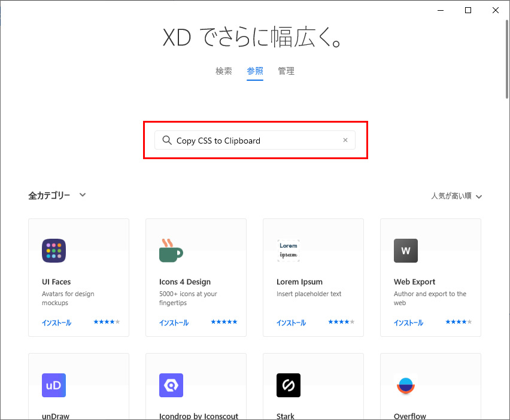This screenshot has height=420, width=510.
Task: Click the Icons 4 Design star rating
Action: (224, 322)
